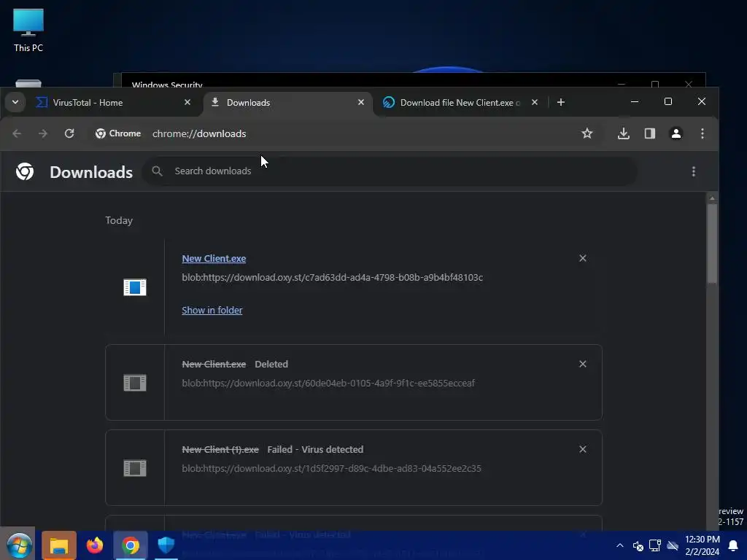This screenshot has height=560, width=747.
Task: Click the muted speaker tray icon
Action: [638, 545]
